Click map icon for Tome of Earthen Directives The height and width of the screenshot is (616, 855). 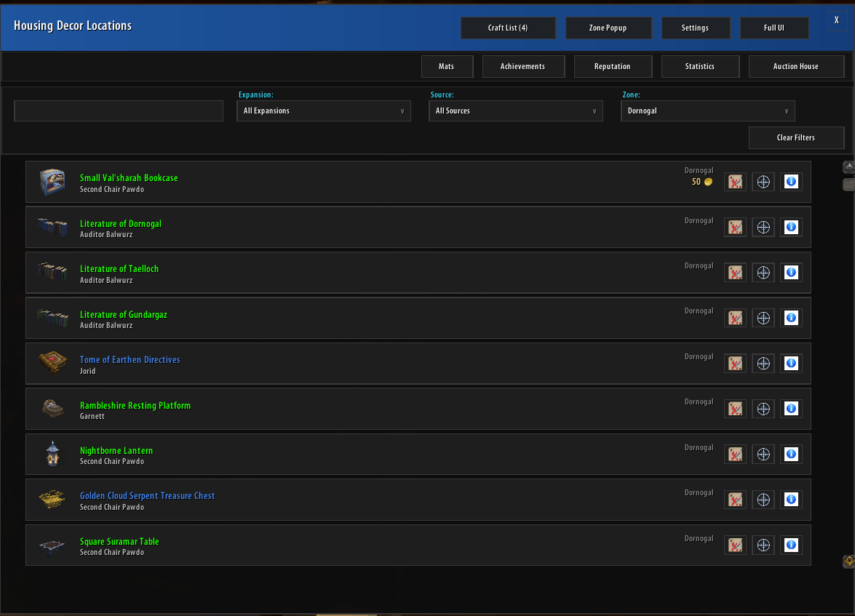pyautogui.click(x=735, y=363)
